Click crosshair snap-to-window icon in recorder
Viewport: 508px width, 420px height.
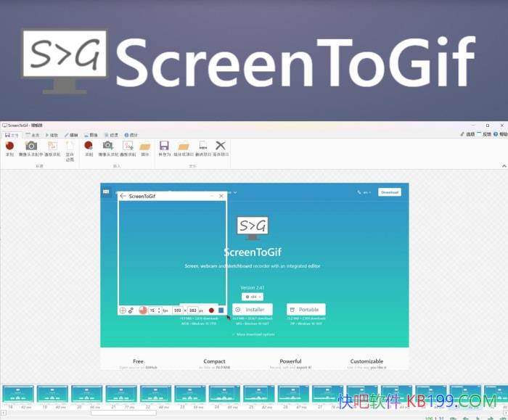pyautogui.click(x=123, y=310)
